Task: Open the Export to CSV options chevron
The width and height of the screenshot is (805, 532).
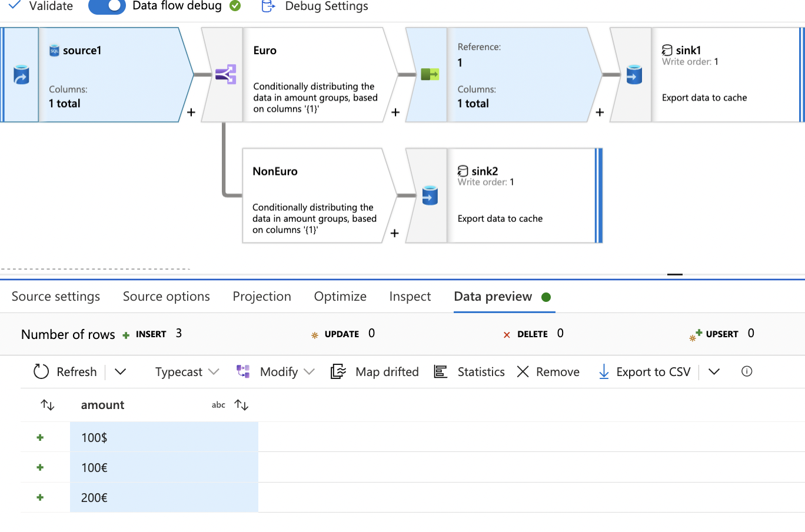Action: pyautogui.click(x=714, y=372)
